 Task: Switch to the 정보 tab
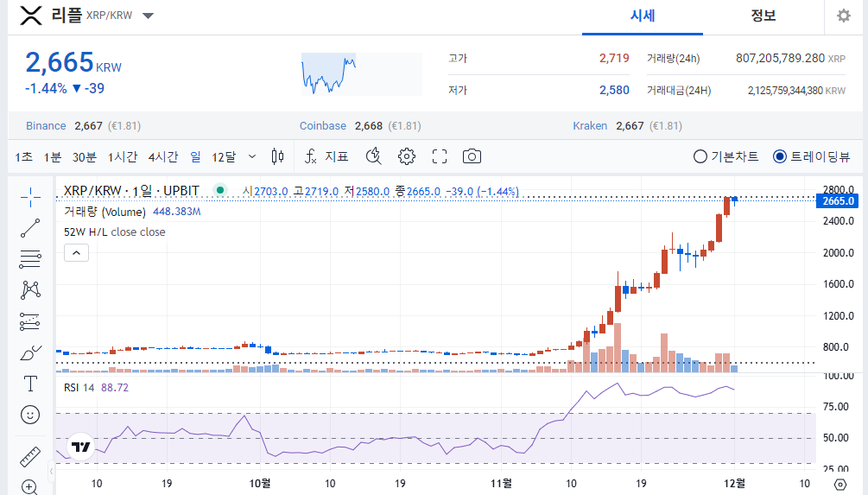pyautogui.click(x=763, y=16)
